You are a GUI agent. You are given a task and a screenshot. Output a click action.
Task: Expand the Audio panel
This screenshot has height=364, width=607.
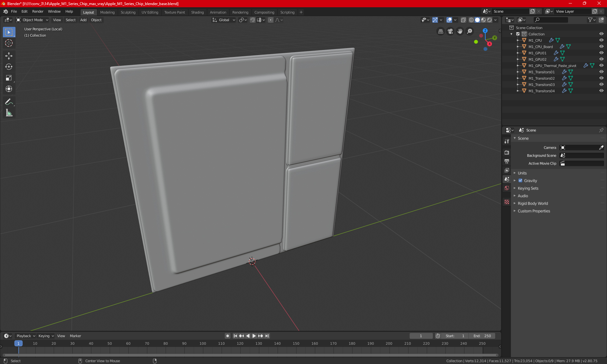(523, 196)
